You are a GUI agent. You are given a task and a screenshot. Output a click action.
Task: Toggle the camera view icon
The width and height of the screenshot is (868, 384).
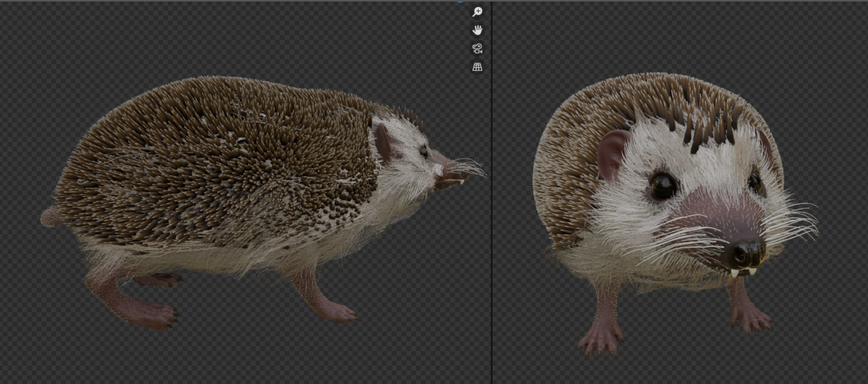(477, 49)
